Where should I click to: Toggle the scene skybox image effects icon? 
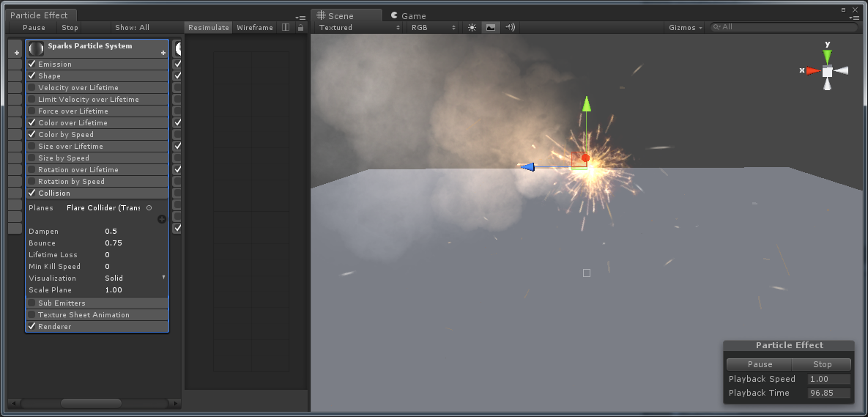click(491, 27)
